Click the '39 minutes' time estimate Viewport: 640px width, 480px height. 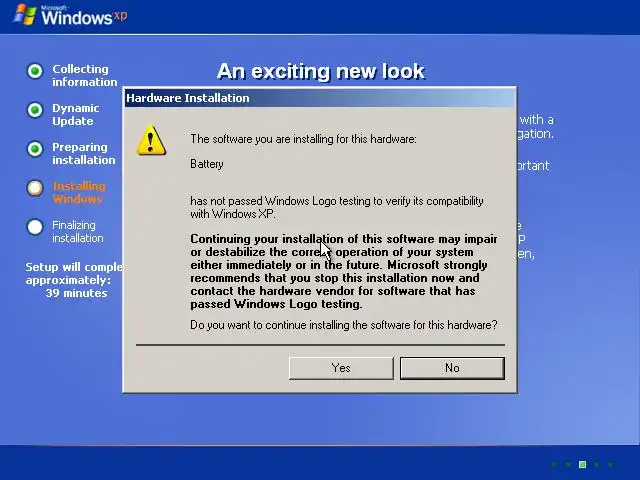pyautogui.click(x=76, y=293)
